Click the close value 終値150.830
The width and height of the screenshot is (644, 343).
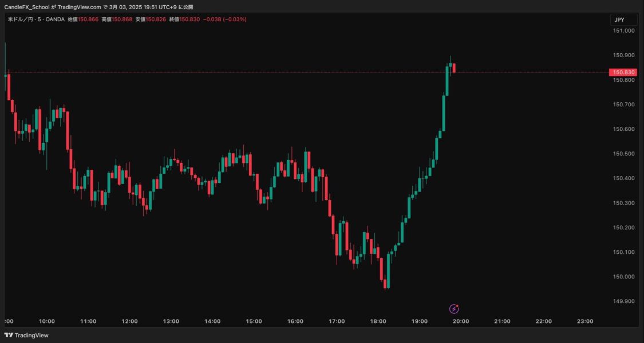pos(184,19)
